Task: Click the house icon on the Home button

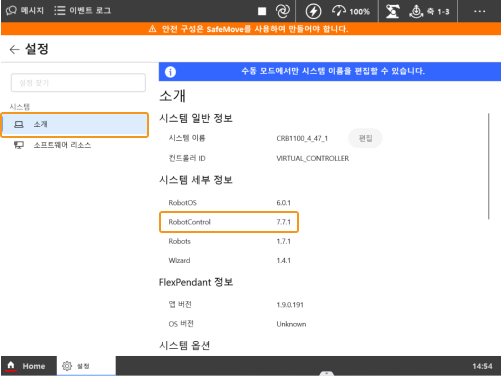Action: [11, 365]
